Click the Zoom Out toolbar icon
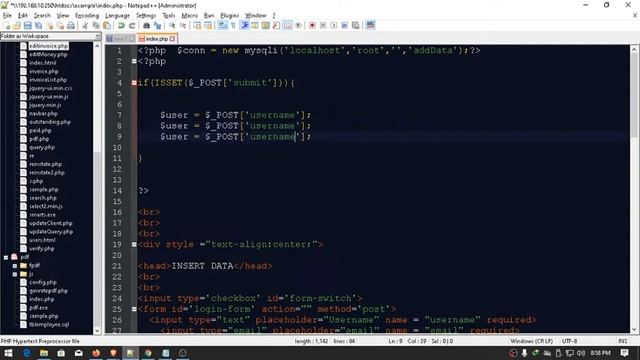The image size is (640, 360). [182, 25]
